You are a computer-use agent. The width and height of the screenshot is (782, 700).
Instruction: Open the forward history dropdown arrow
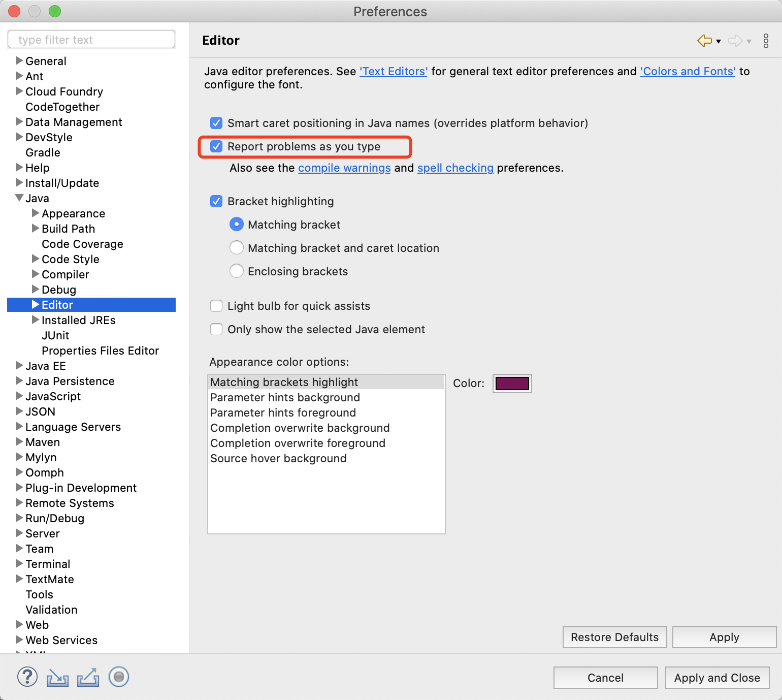click(749, 42)
